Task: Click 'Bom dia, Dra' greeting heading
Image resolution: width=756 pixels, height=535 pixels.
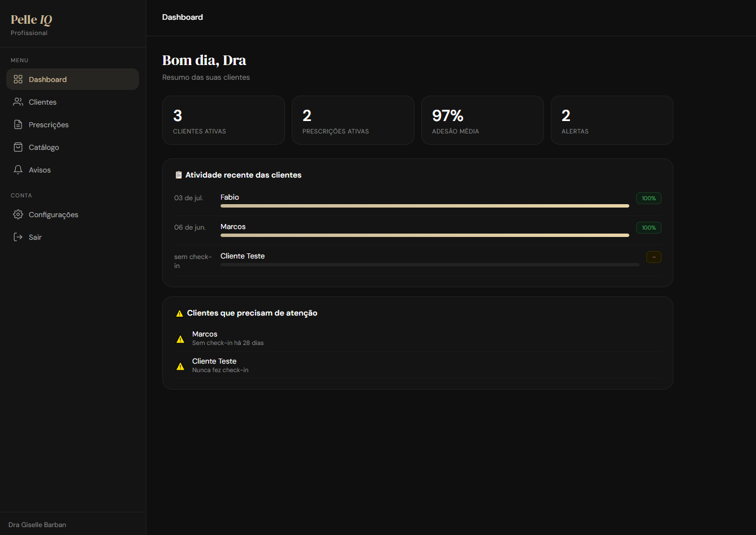Action: 204,61
